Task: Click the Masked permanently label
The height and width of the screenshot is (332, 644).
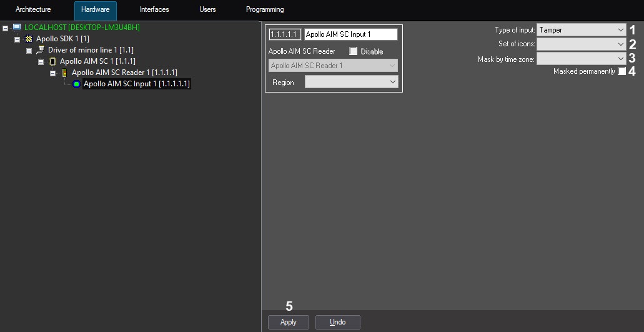Action: click(584, 71)
